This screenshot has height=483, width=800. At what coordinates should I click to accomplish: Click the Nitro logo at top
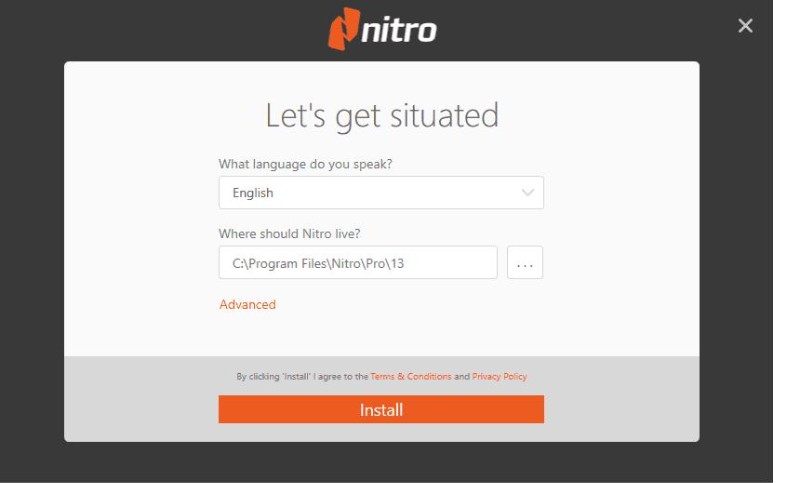pos(382,29)
